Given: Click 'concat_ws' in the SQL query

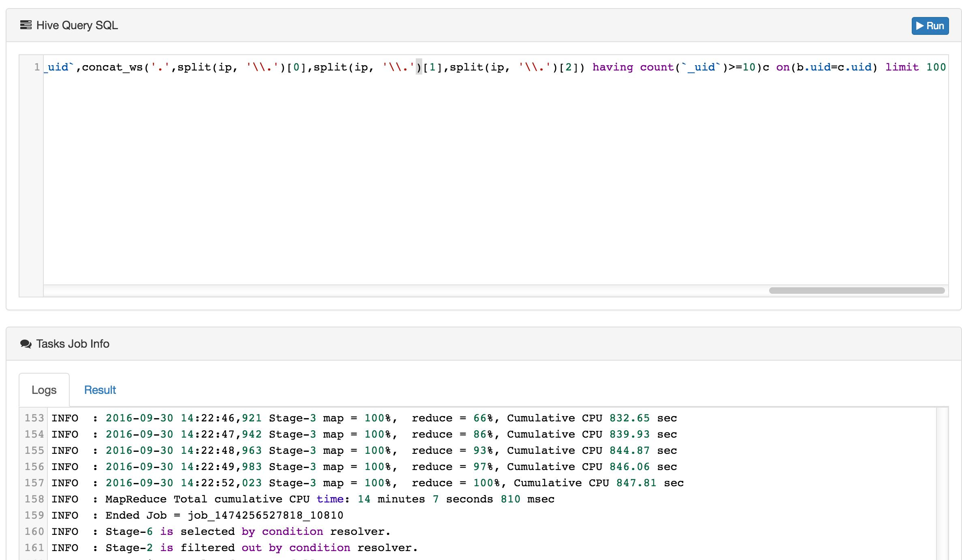Looking at the screenshot, I should pyautogui.click(x=112, y=67).
